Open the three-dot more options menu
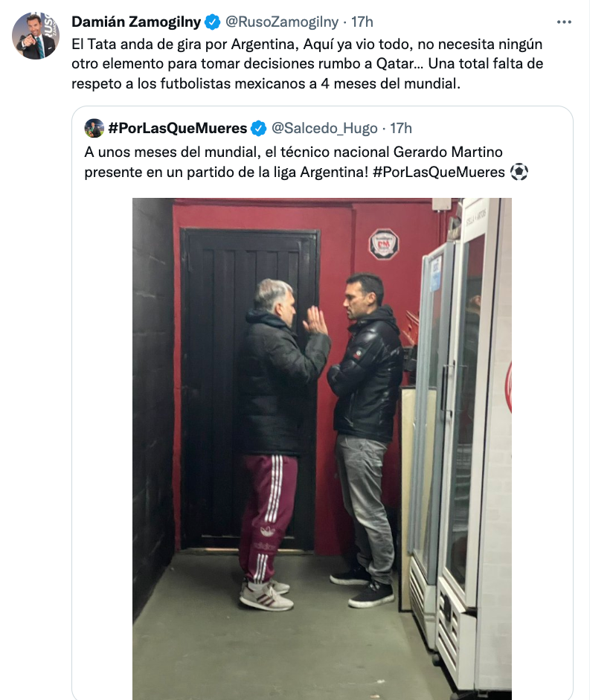Screen dimensions: 613x700 point(564,22)
